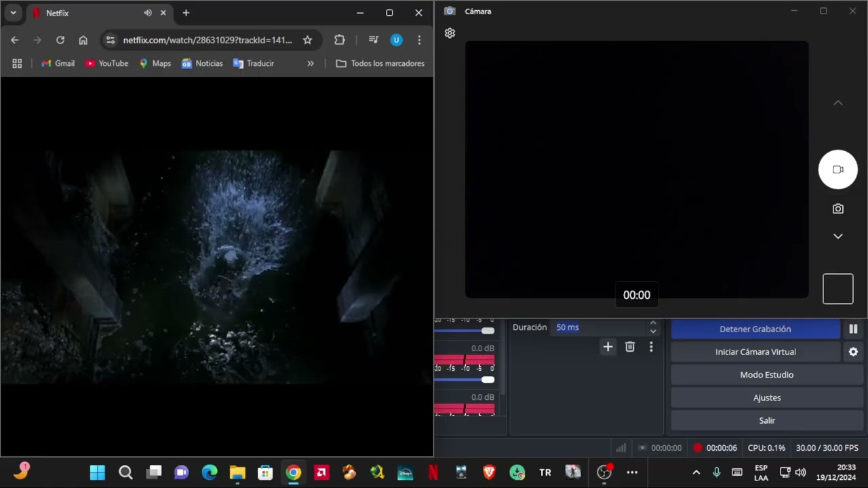Show hidden system tray icons
This screenshot has width=868, height=488.
(x=696, y=472)
